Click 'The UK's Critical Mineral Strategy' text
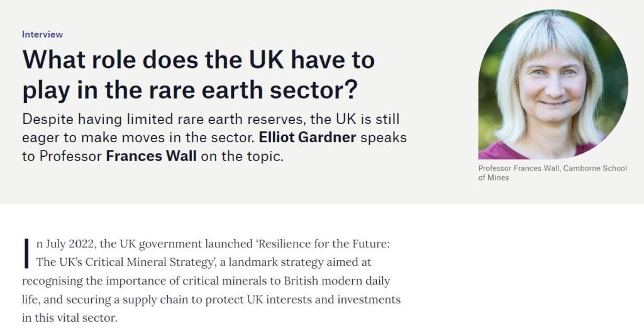This screenshot has height=333, width=644. click(126, 262)
